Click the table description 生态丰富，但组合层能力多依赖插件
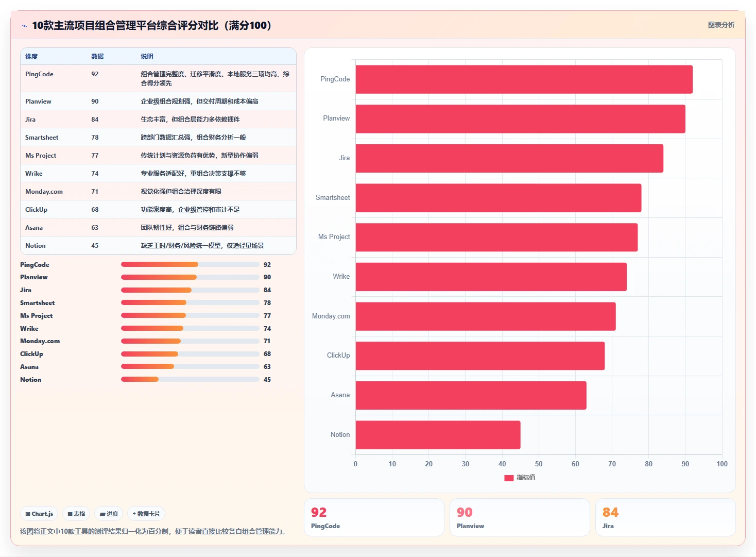 [x=190, y=120]
